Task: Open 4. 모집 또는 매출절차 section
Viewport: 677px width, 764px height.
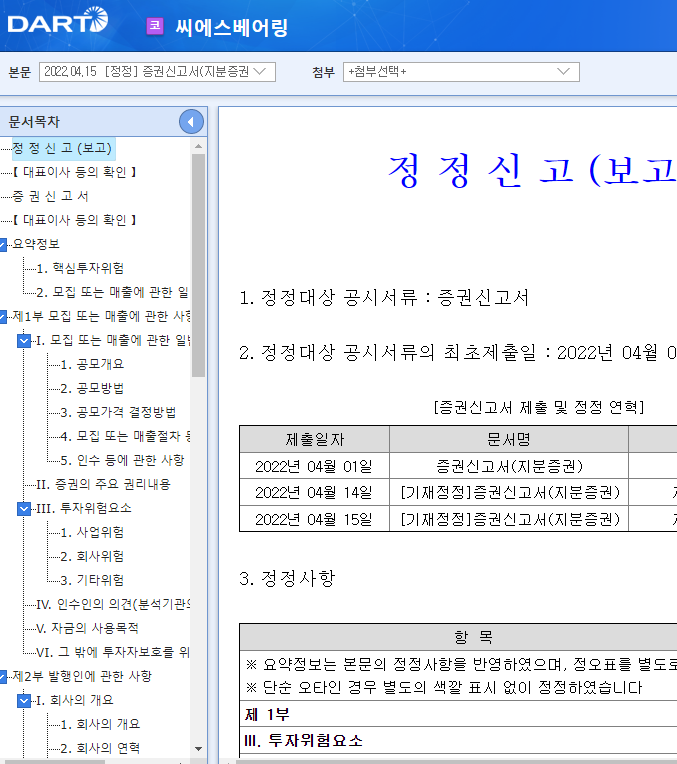Action: click(x=125, y=436)
